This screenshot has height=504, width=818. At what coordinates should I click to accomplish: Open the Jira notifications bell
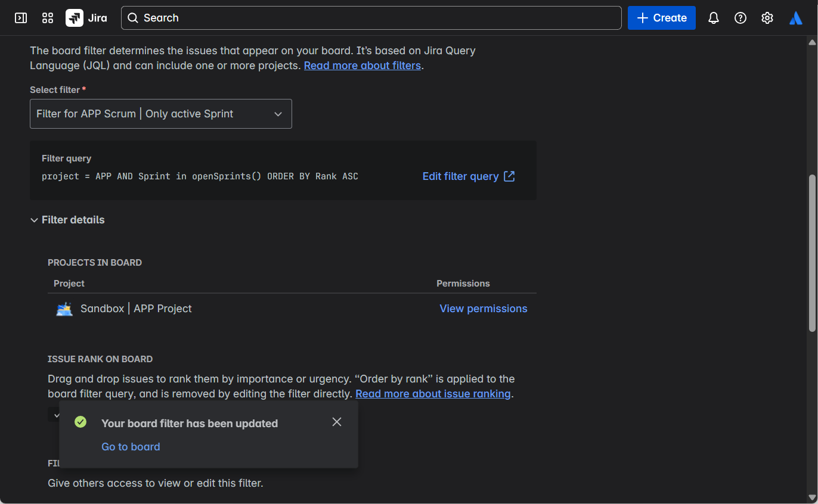point(713,18)
